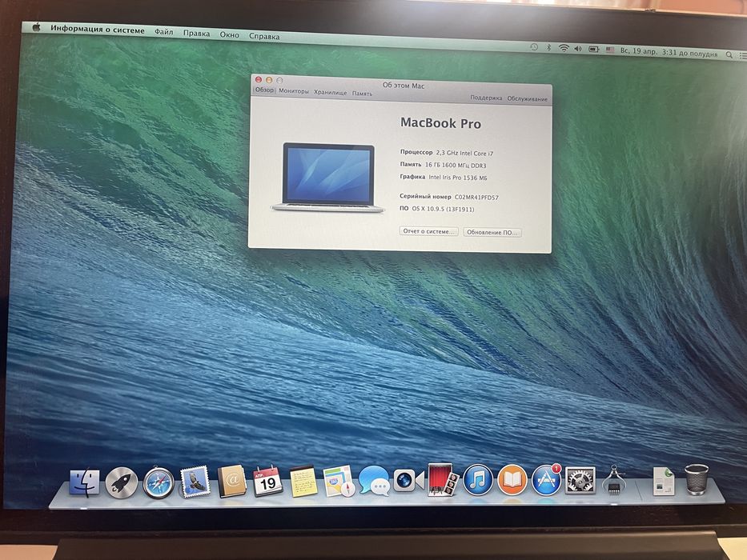The height and width of the screenshot is (560, 747).
Task: Switch to the Память tab
Action: [362, 94]
